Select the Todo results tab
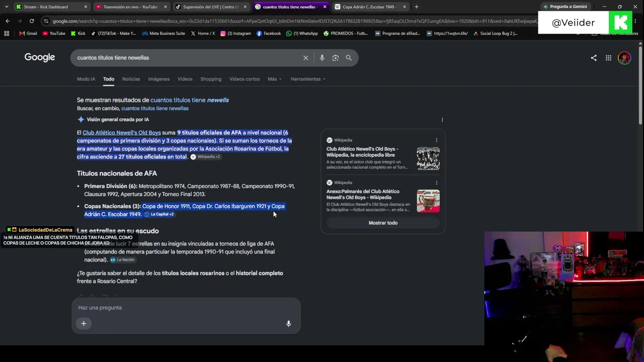Screen dimensions: 644x362 click(x=109, y=79)
